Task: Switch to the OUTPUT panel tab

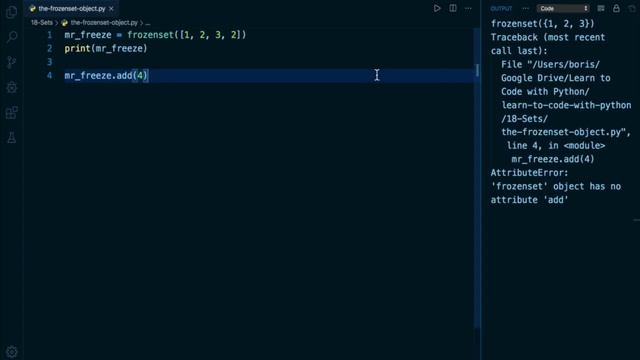Action: click(501, 9)
